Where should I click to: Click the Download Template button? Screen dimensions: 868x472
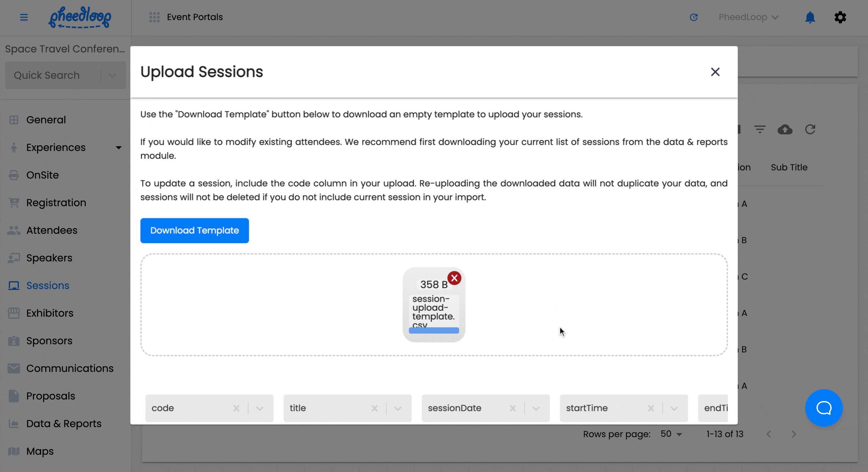(x=194, y=231)
